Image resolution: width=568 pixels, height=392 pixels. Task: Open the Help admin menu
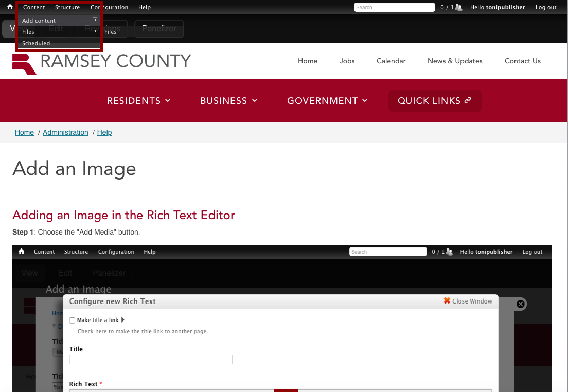[144, 7]
